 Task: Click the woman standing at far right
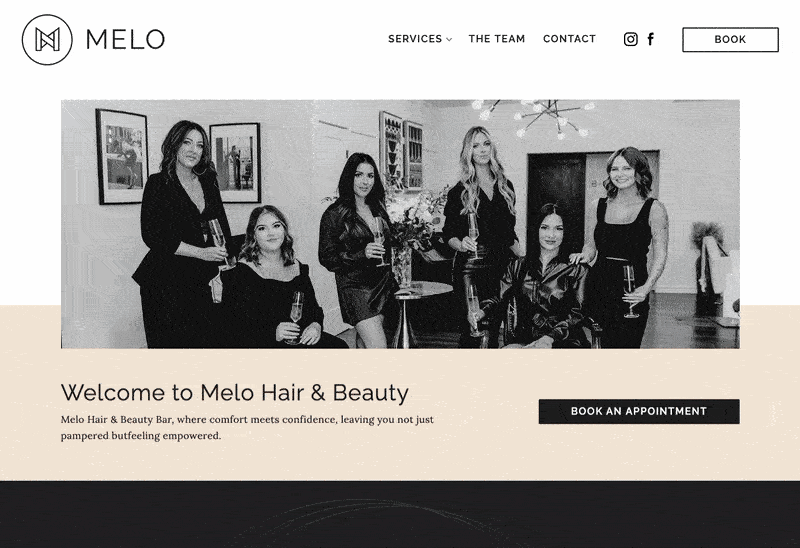tap(622, 247)
